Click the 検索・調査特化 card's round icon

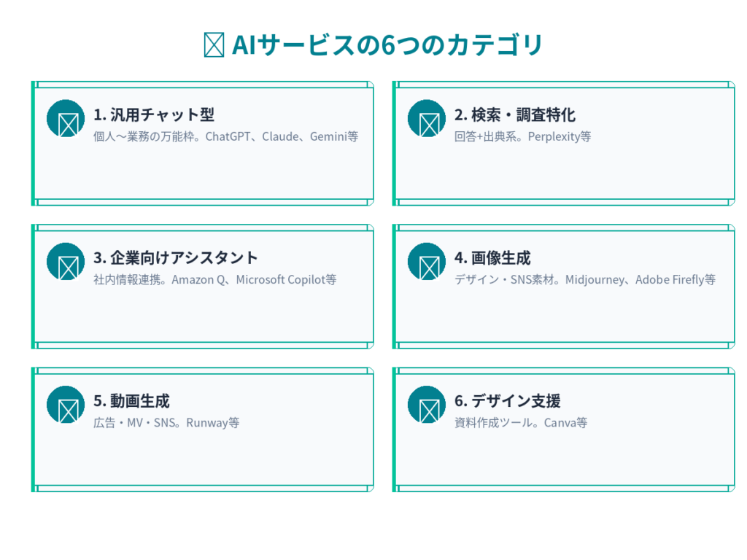(427, 118)
